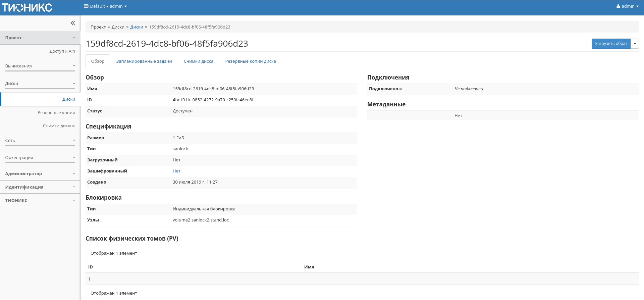Collapse the sidebar with double-chevron icon
This screenshot has width=644, height=300.
pos(72,23)
